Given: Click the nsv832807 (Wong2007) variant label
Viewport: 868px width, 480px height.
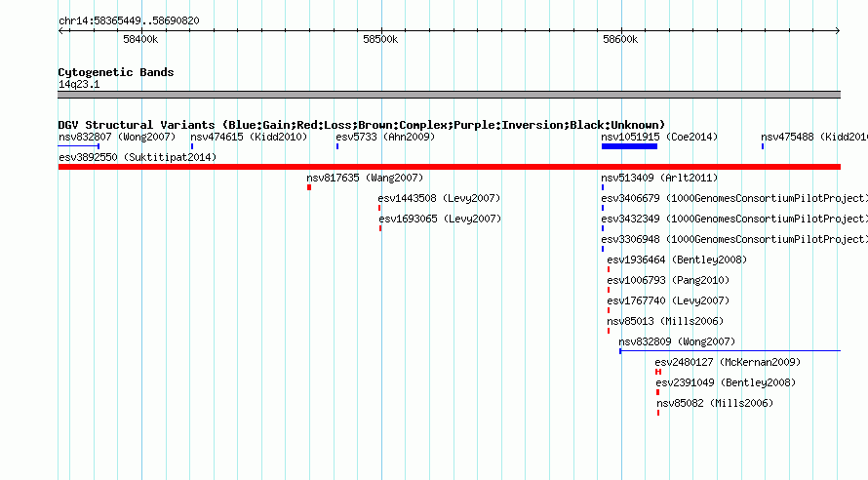Looking at the screenshot, I should (x=117, y=137).
